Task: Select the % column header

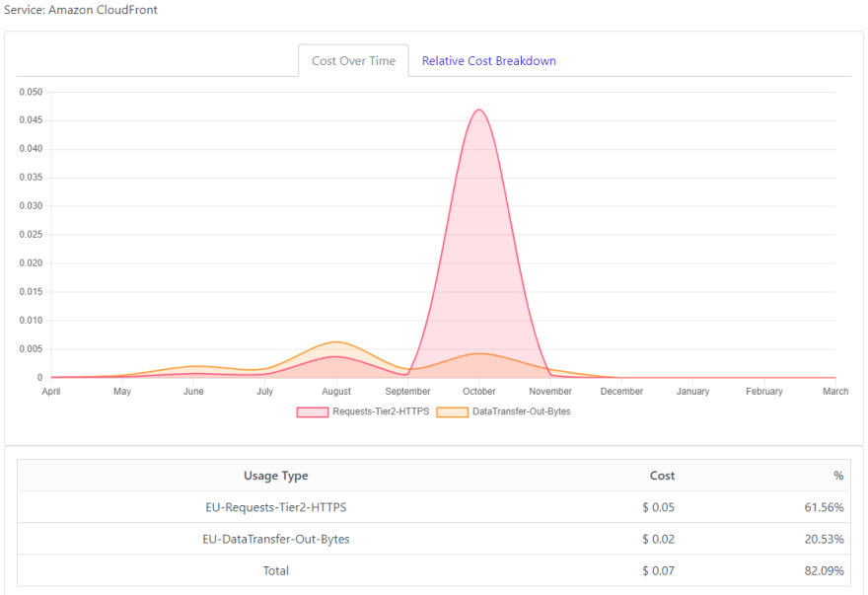Action: click(838, 476)
